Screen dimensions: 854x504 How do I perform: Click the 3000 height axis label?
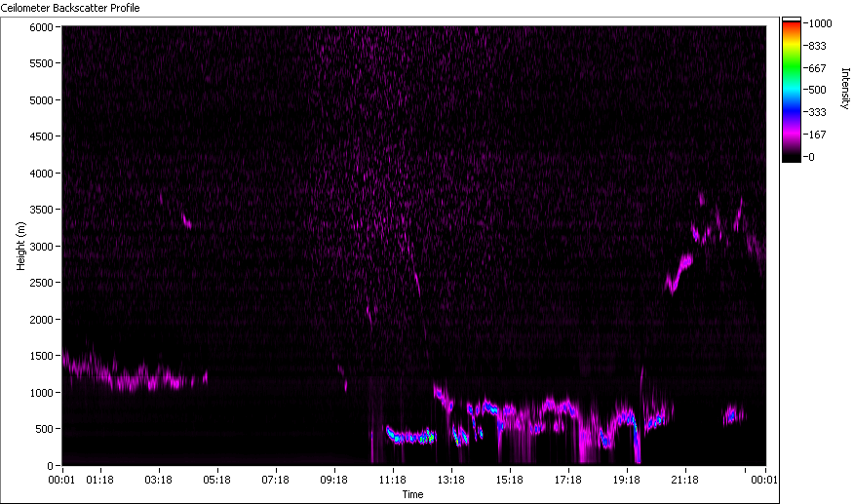pyautogui.click(x=41, y=247)
